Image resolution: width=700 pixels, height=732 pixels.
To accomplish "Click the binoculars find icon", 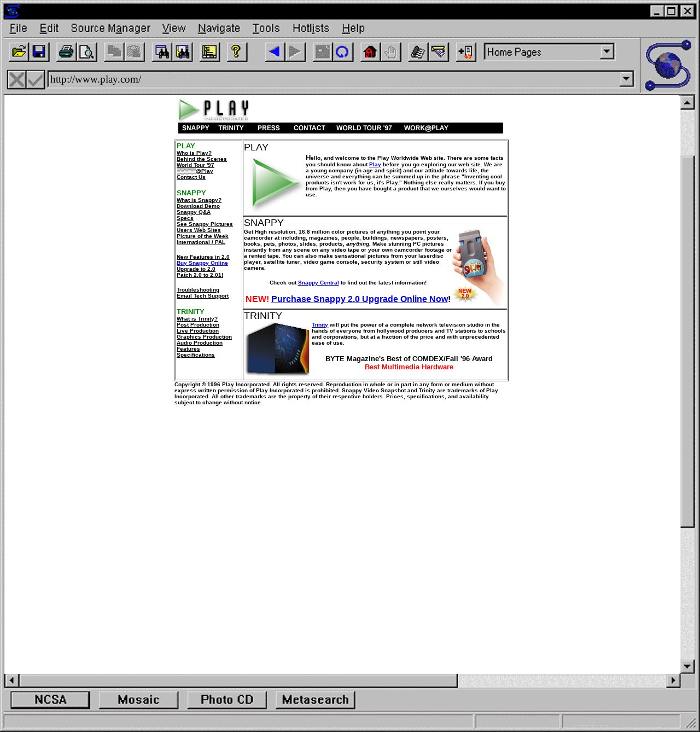I will [162, 52].
